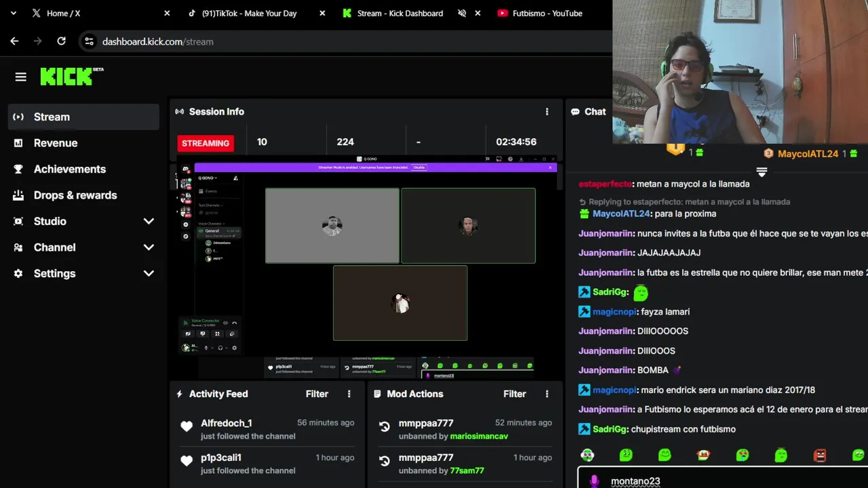Click unban icon beside mmppaa777 52 minutes ago
The image size is (868, 488).
[384, 426]
